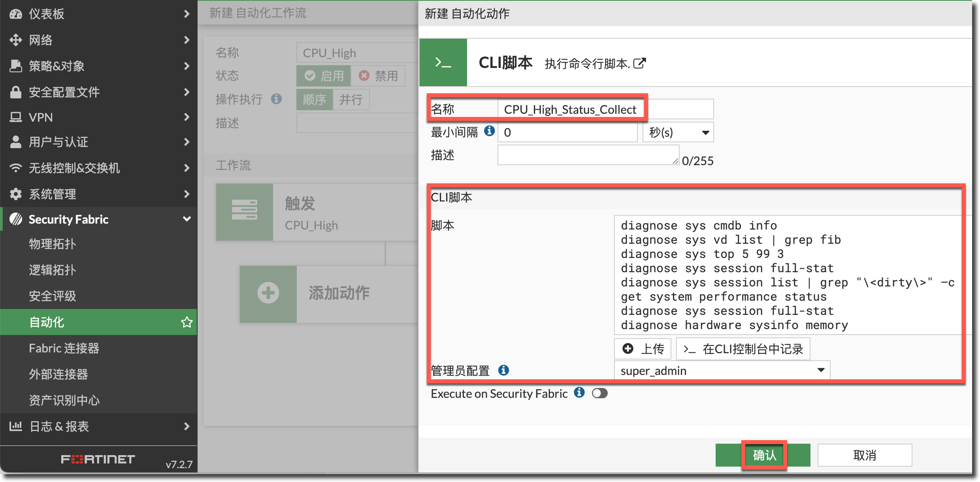The width and height of the screenshot is (980, 482).
Task: Click the info icon next to 管理员配置
Action: point(503,370)
